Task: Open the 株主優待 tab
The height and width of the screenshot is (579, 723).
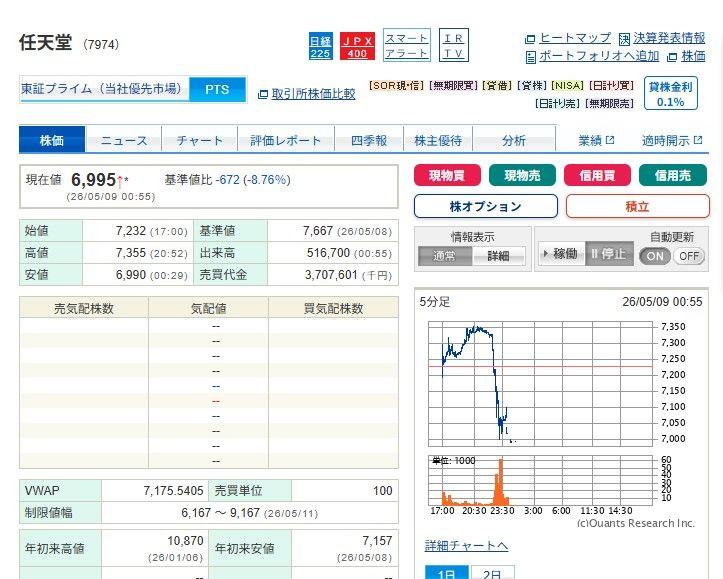Action: pyautogui.click(x=438, y=140)
